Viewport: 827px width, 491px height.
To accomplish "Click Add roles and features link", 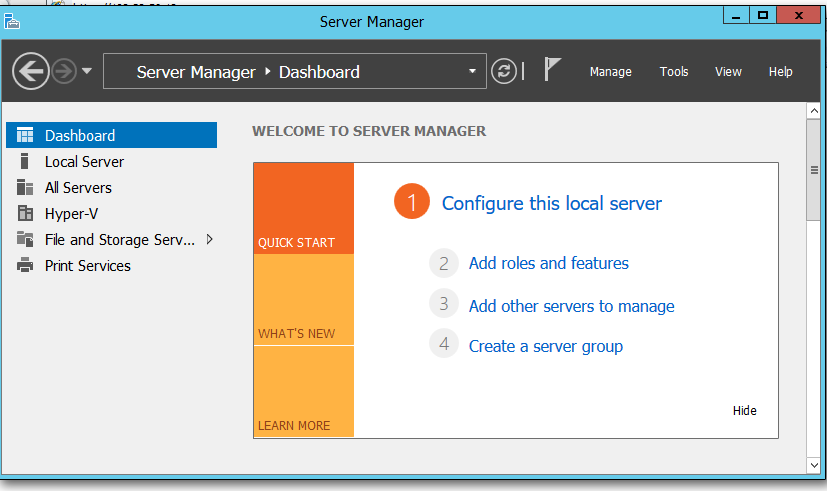I will pyautogui.click(x=549, y=263).
